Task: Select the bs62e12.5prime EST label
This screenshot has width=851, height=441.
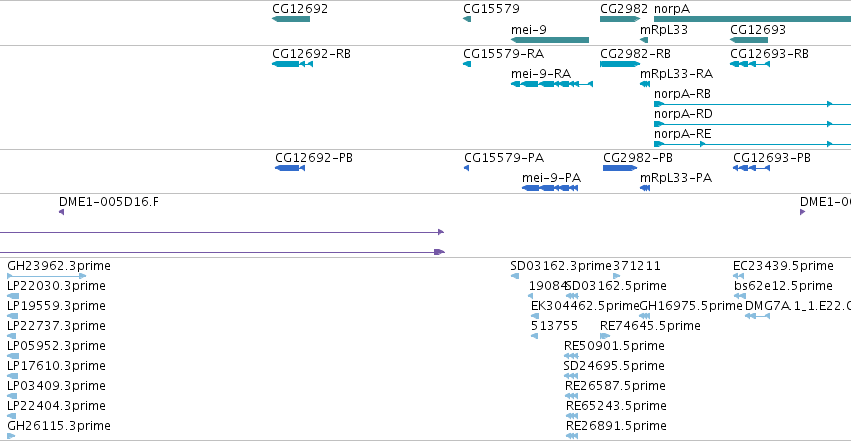Action: pyautogui.click(x=783, y=286)
